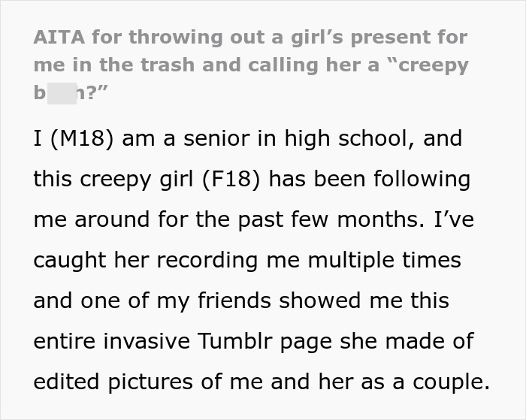Click the word "invasive" in the paragraph
Screen dimensions: 526x420
click(x=147, y=341)
